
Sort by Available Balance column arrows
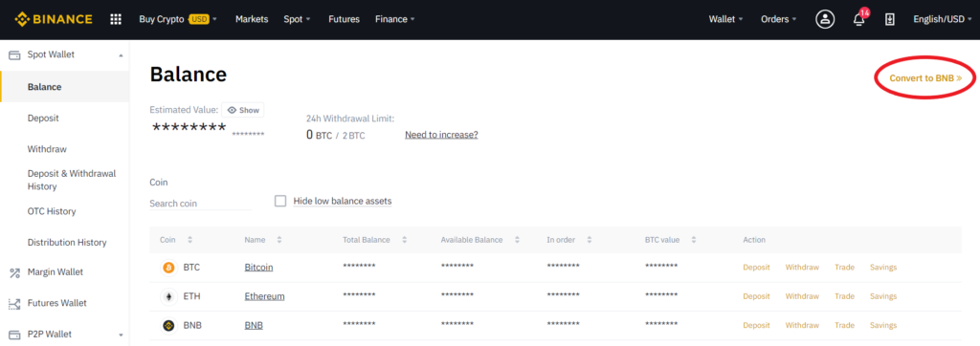[x=517, y=240]
